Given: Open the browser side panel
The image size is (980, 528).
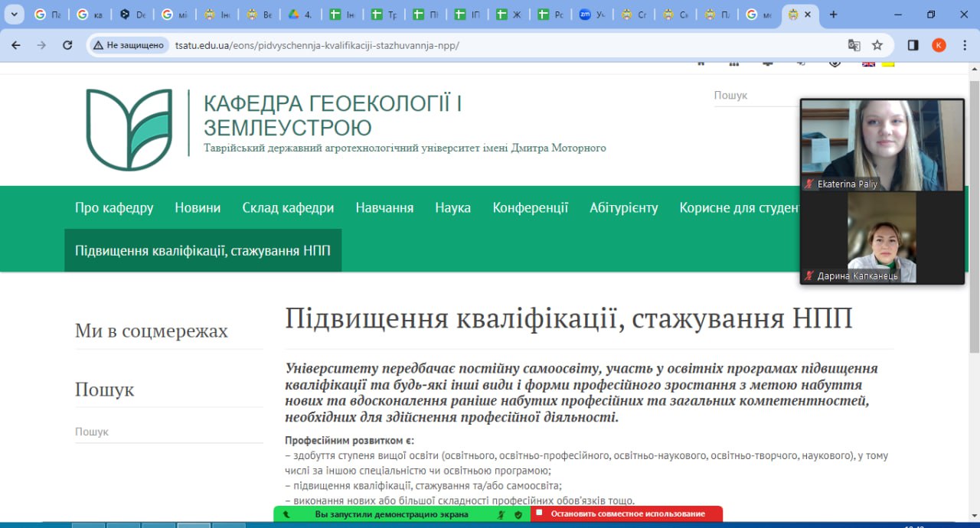Looking at the screenshot, I should click(913, 45).
